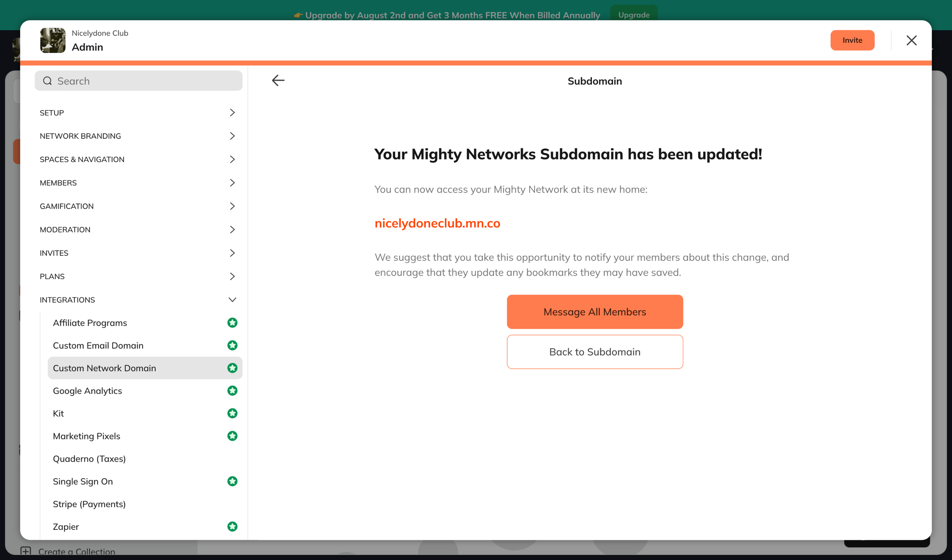The image size is (952, 560).
Task: Click the GAMIFICATION section label
Action: point(67,206)
